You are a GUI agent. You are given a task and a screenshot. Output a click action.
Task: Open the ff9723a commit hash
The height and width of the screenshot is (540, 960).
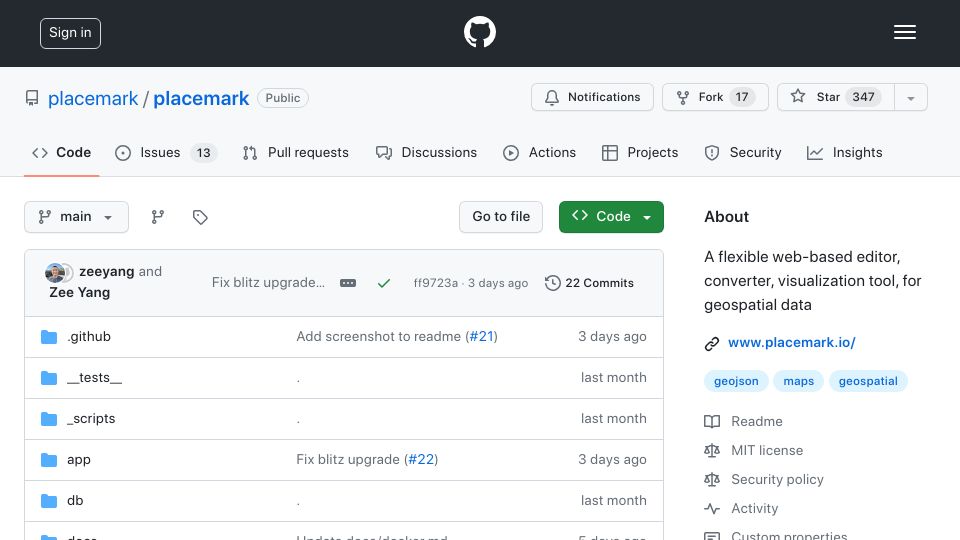[x=435, y=283]
